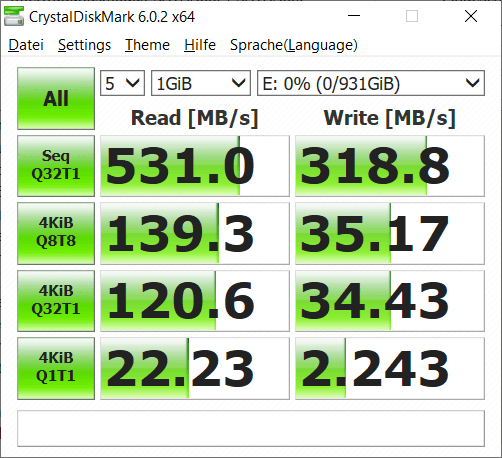Click the 4KiB Q8T8 read value 139.3
The height and width of the screenshot is (458, 502).
pos(195,233)
